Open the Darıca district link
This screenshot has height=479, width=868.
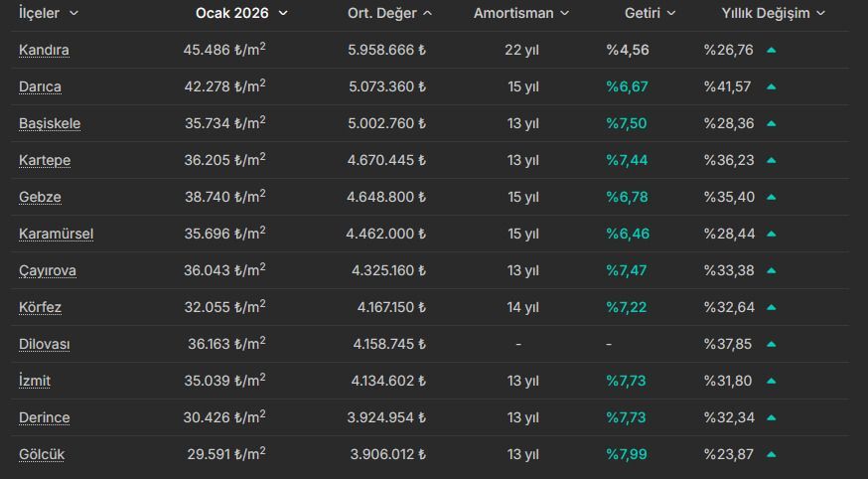(40, 86)
